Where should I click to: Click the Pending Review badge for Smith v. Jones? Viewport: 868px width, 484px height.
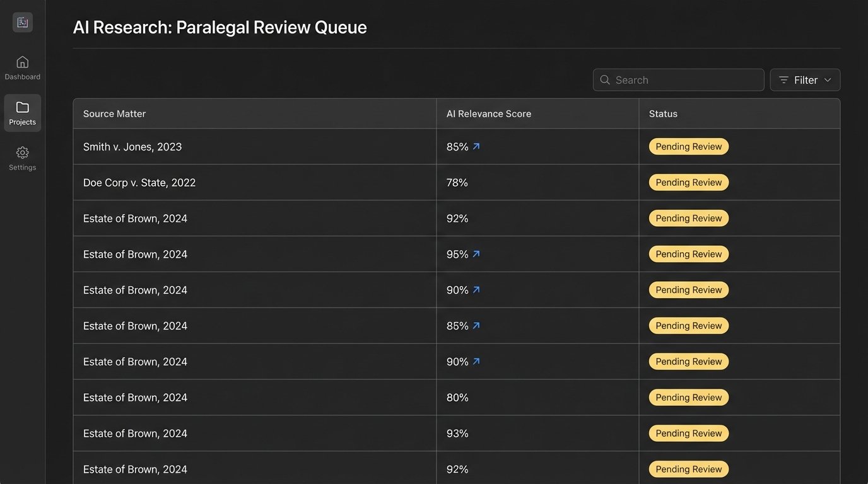click(688, 146)
